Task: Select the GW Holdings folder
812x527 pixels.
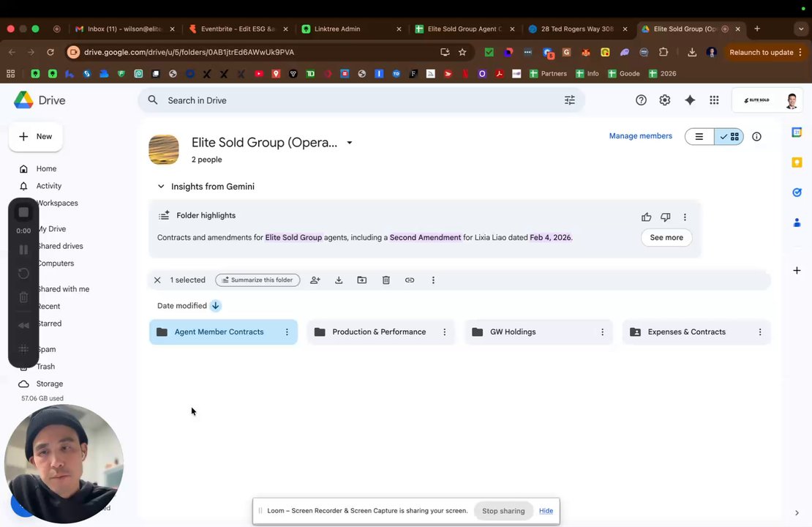Action: (x=538, y=332)
